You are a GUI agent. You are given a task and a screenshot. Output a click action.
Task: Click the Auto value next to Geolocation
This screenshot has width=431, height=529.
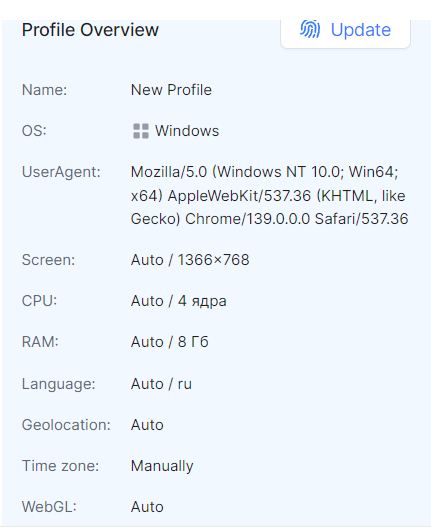pyautogui.click(x=147, y=425)
